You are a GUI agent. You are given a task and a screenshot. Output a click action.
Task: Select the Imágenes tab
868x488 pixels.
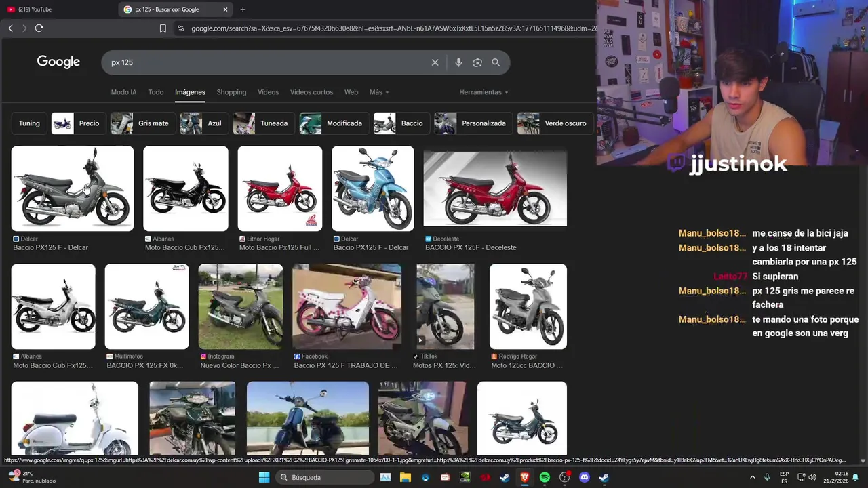pos(190,92)
